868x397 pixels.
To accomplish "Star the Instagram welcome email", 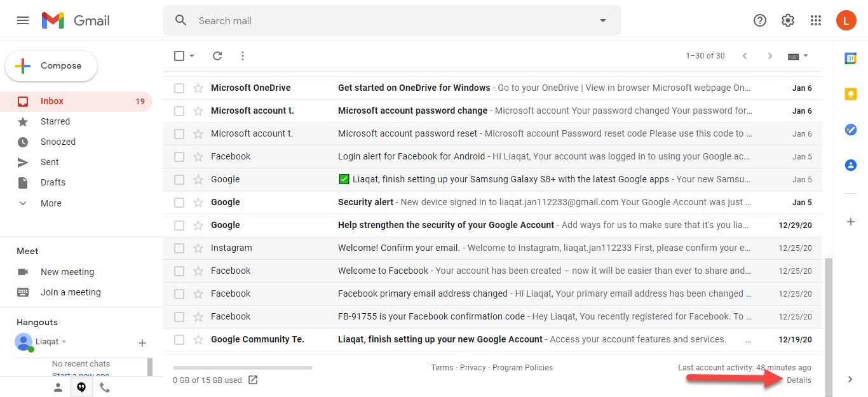I will point(198,248).
